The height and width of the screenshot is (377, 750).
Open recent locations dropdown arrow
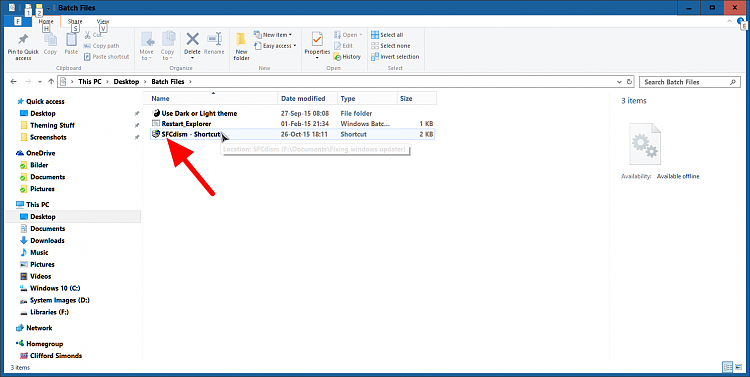pyautogui.click(x=40, y=82)
